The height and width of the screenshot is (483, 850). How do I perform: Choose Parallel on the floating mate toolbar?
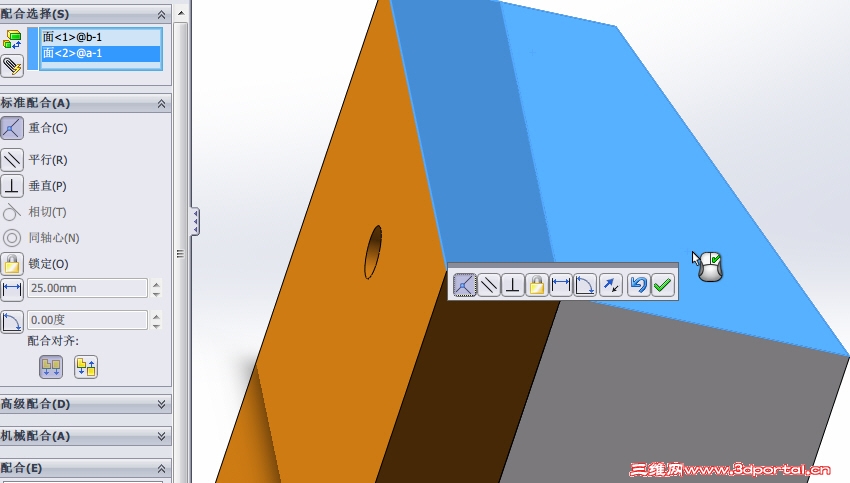(x=488, y=285)
